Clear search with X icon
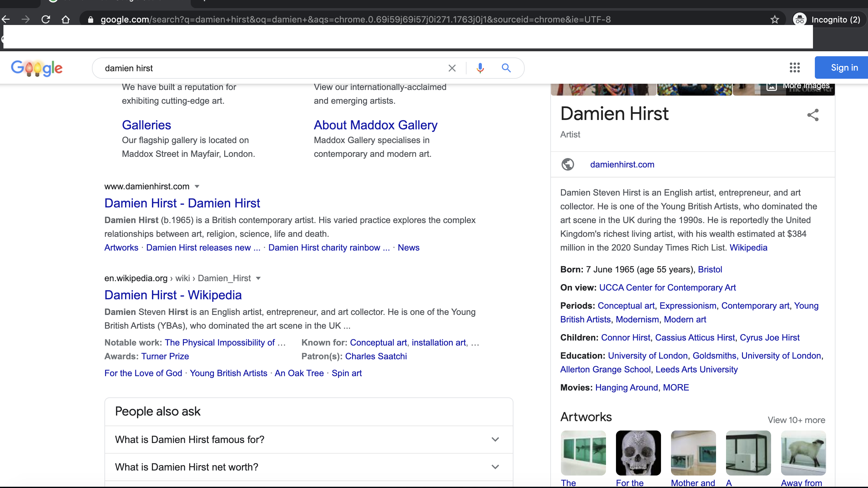The width and height of the screenshot is (868, 488). coord(452,68)
